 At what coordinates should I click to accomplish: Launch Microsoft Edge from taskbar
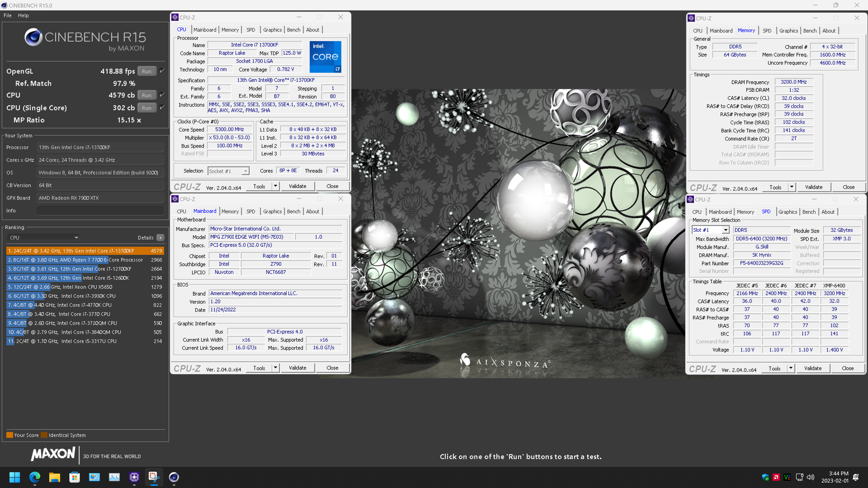coord(34,477)
